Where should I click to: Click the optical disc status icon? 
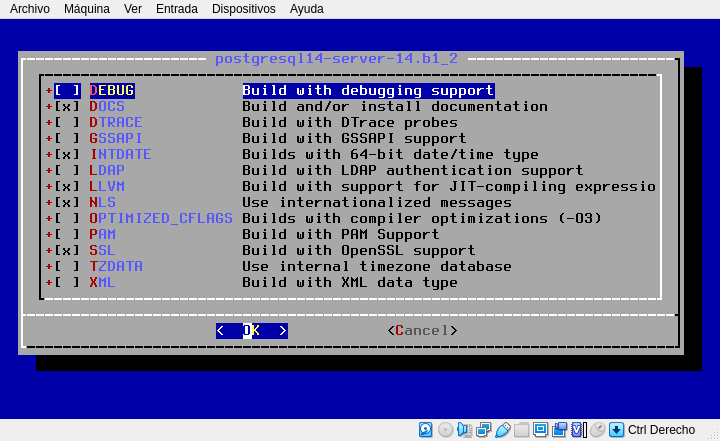tap(445, 430)
